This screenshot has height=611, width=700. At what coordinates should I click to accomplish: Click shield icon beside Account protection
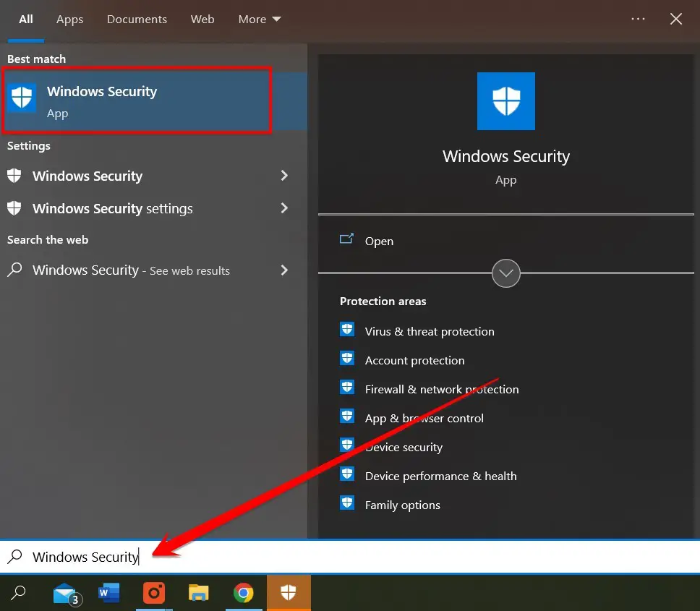(x=347, y=359)
